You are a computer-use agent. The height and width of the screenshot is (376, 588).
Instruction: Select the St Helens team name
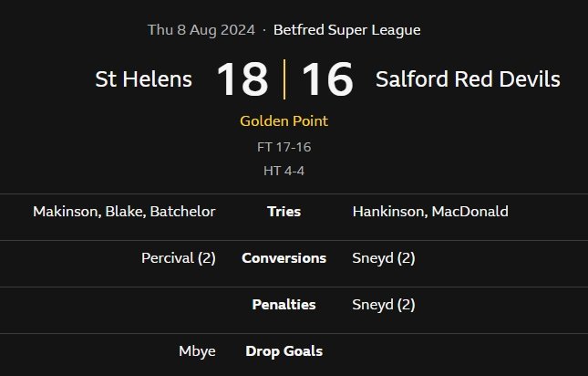[x=144, y=79]
